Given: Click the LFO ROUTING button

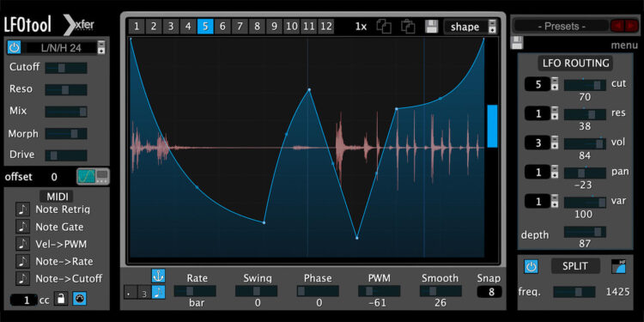Looking at the screenshot, I should coord(576,64).
